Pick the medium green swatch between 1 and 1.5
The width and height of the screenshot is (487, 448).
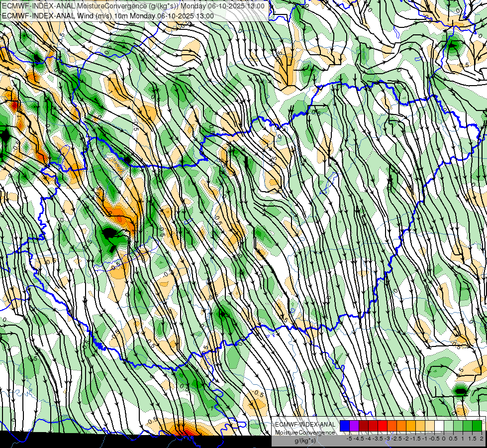[468, 426]
